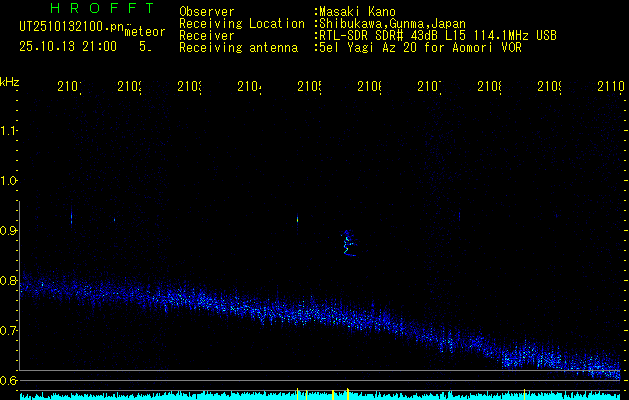
Task: Click the 1.1 frequency axis label
Action: (x=8, y=130)
